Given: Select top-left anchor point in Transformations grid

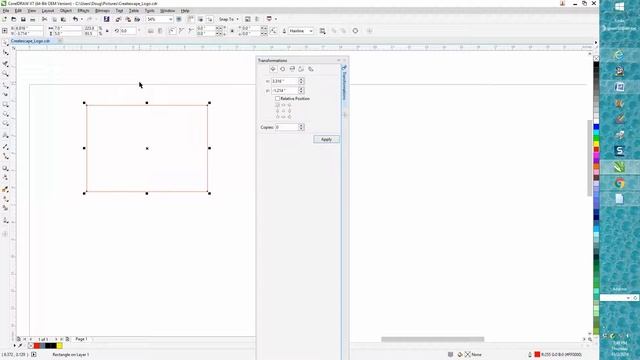Looking at the screenshot, I should (278, 105).
